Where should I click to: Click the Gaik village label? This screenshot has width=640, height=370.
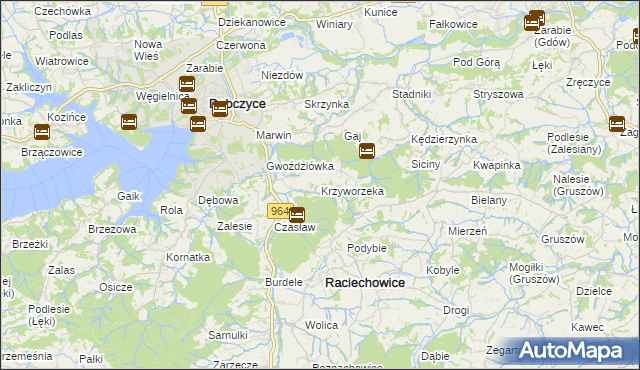tap(128, 196)
